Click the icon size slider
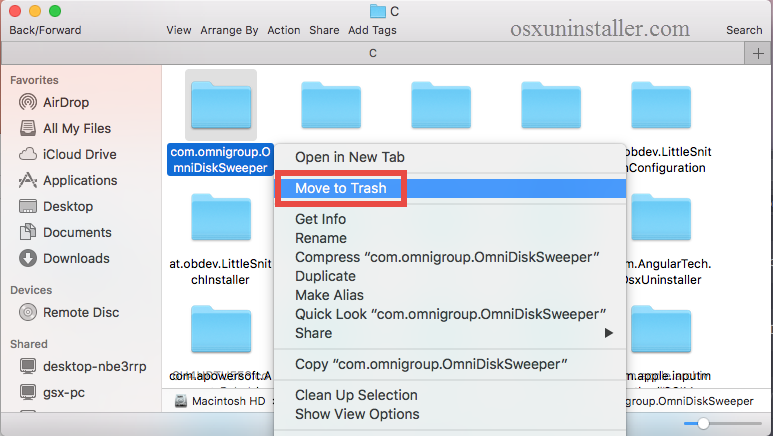Image resolution: width=773 pixels, height=436 pixels. pos(723,423)
